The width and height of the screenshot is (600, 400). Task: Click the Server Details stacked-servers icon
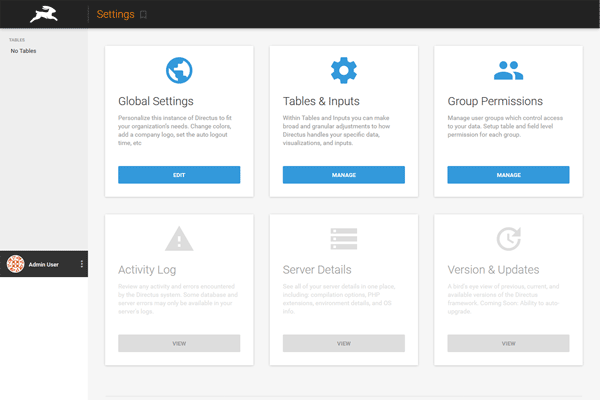pyautogui.click(x=343, y=239)
